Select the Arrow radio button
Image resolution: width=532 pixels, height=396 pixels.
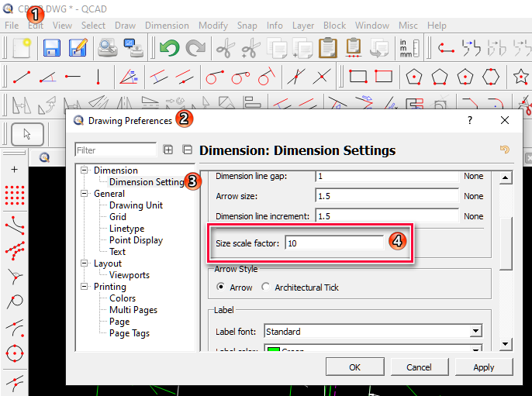pyautogui.click(x=221, y=288)
